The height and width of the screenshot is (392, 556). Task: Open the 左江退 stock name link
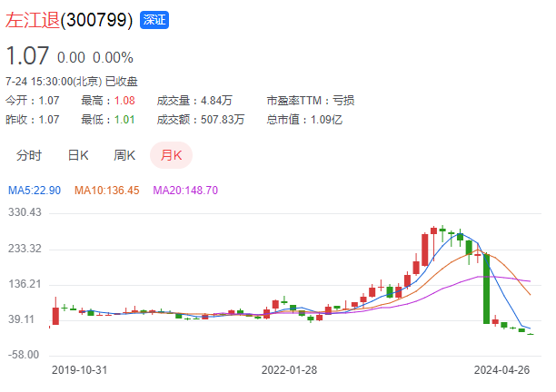[33, 20]
